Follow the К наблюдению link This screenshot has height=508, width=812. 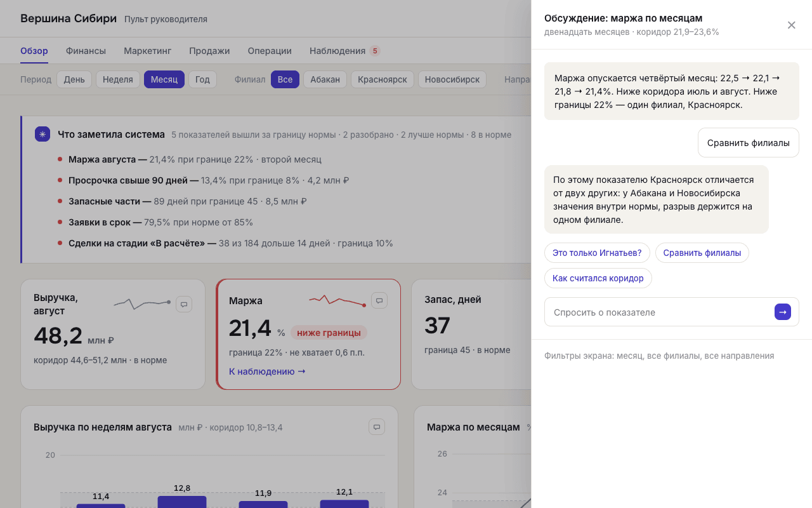[x=267, y=371]
